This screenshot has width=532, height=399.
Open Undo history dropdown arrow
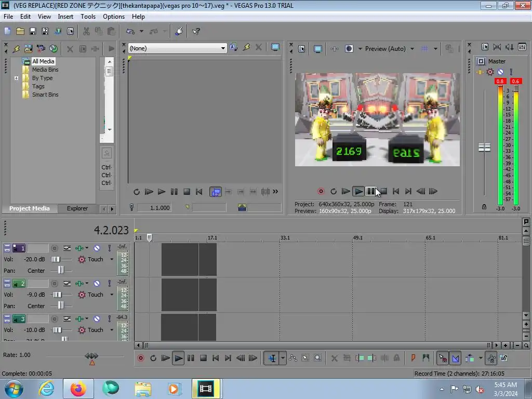[x=141, y=31]
